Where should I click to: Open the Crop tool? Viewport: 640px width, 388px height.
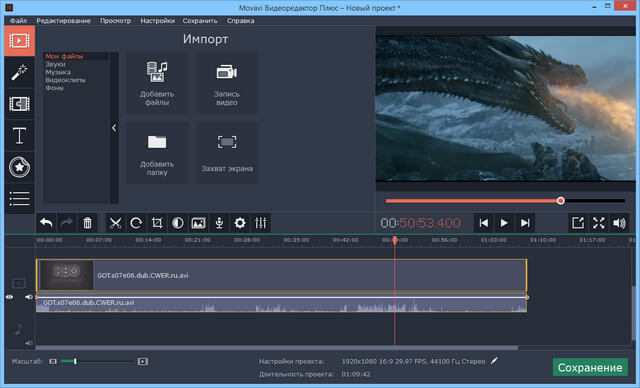coord(157,223)
